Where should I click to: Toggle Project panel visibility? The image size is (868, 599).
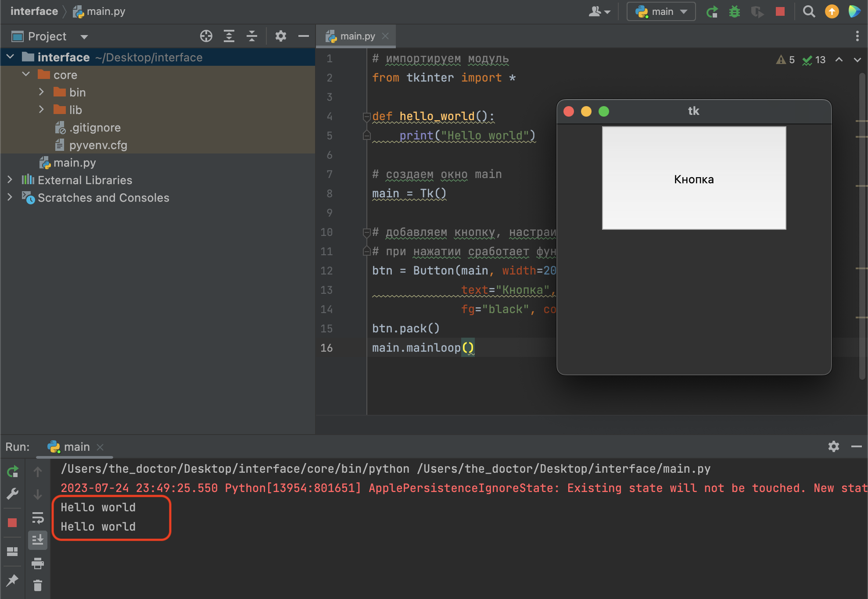(303, 36)
